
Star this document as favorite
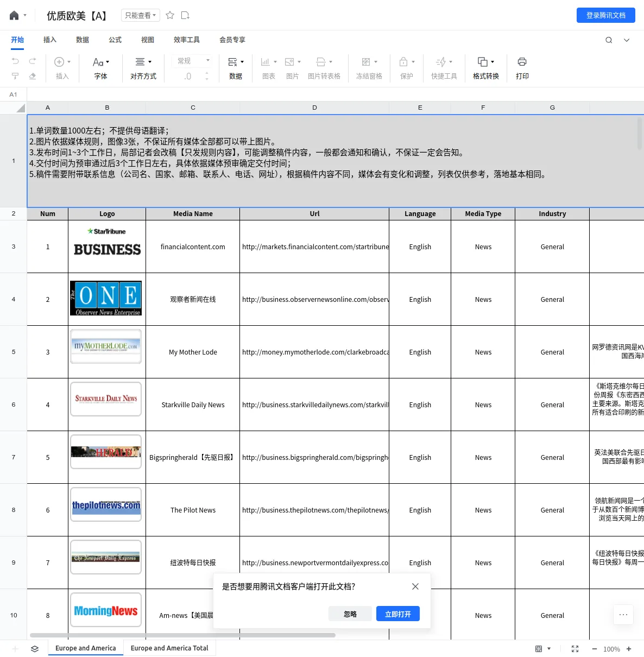tap(170, 15)
